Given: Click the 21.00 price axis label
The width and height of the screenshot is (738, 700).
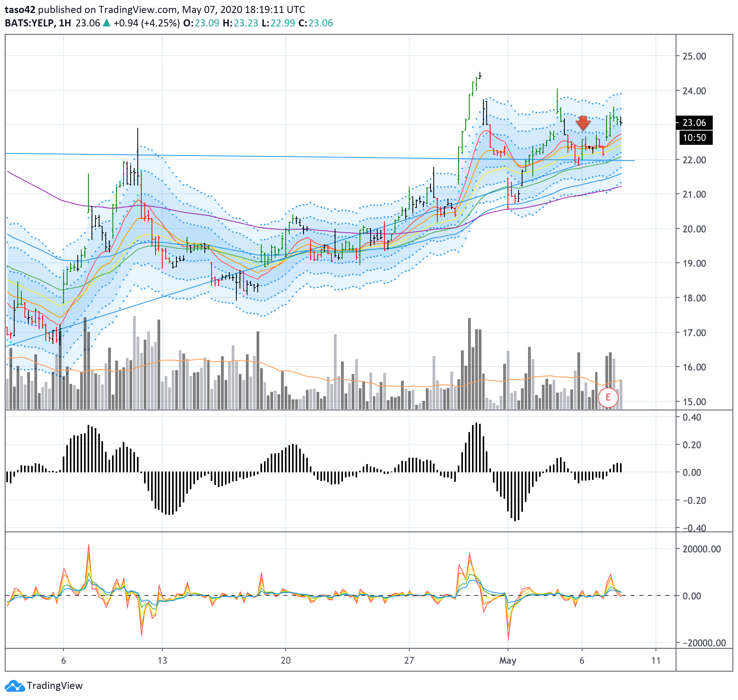Looking at the screenshot, I should pos(694,194).
